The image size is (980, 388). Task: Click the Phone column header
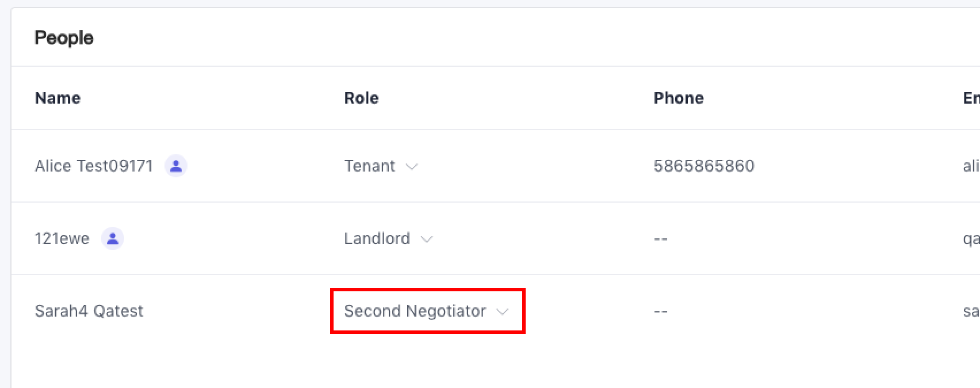678,98
